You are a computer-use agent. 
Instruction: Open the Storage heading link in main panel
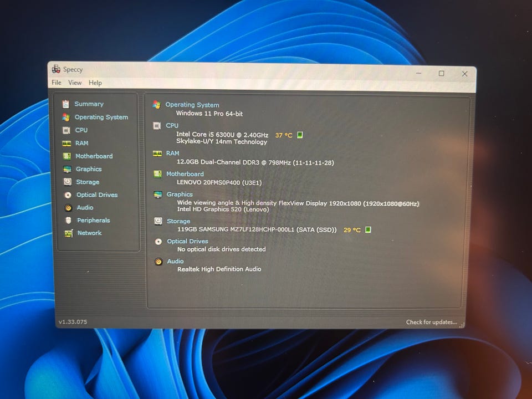point(178,221)
